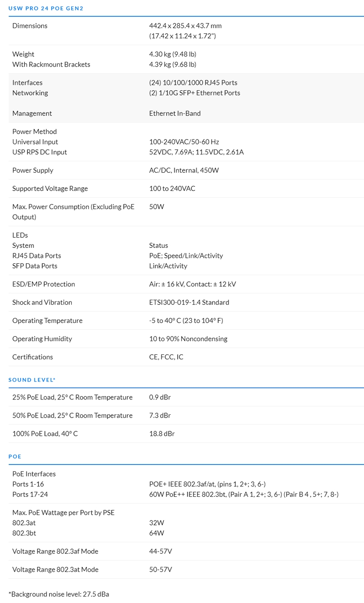Viewport: 364px width, 603px height.
Task: Select the Max. PoE Wattage per Port label
Action: click(x=63, y=513)
